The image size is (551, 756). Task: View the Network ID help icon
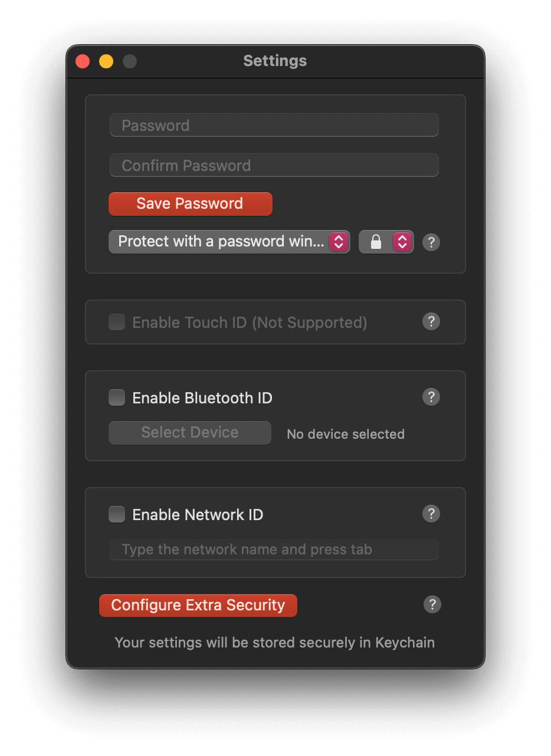(431, 514)
